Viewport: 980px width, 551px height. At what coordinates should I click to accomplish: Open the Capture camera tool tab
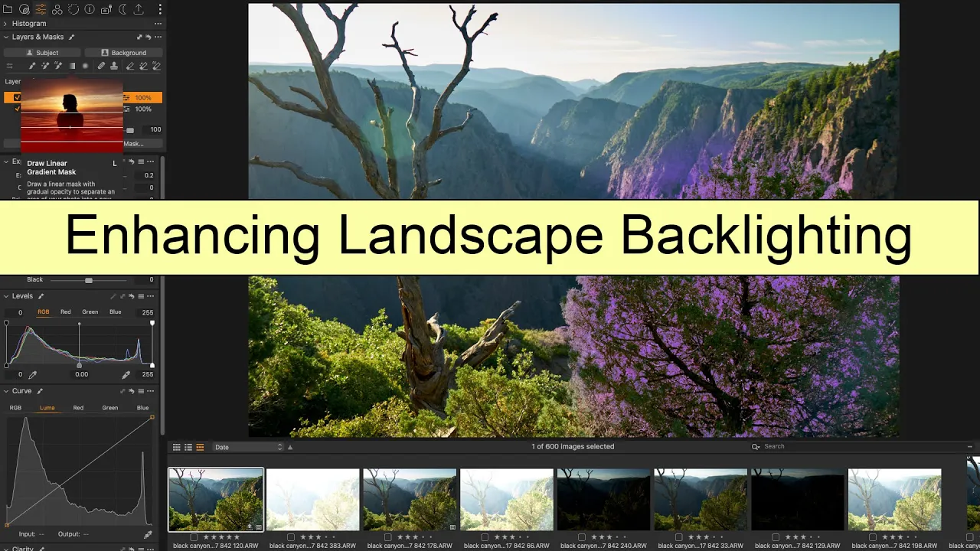click(x=106, y=9)
